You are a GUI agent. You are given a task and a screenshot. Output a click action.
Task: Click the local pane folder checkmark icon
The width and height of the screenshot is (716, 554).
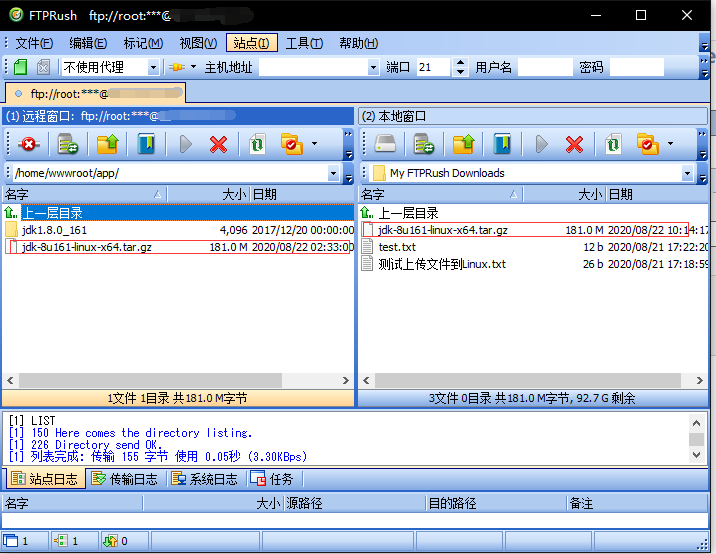(x=648, y=144)
